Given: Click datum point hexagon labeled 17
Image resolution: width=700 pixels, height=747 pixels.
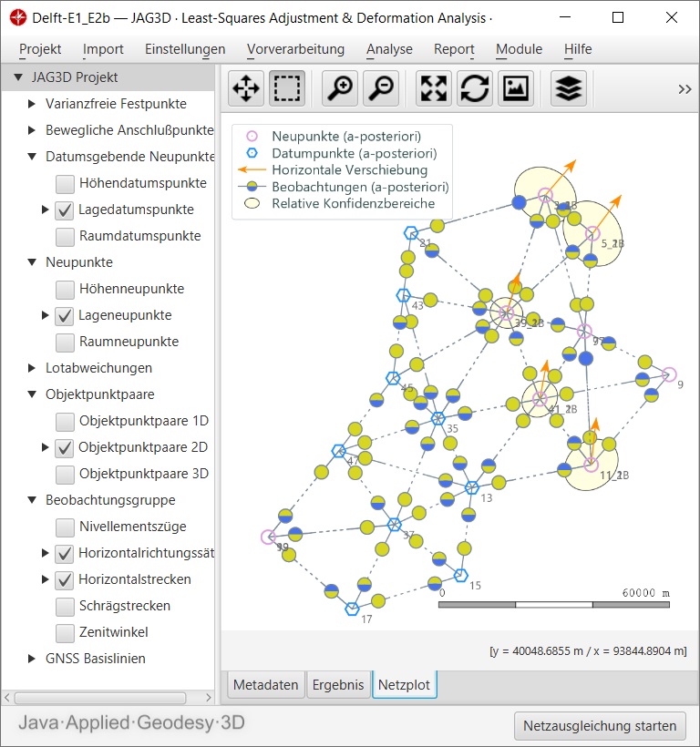Looking at the screenshot, I should point(352,609).
